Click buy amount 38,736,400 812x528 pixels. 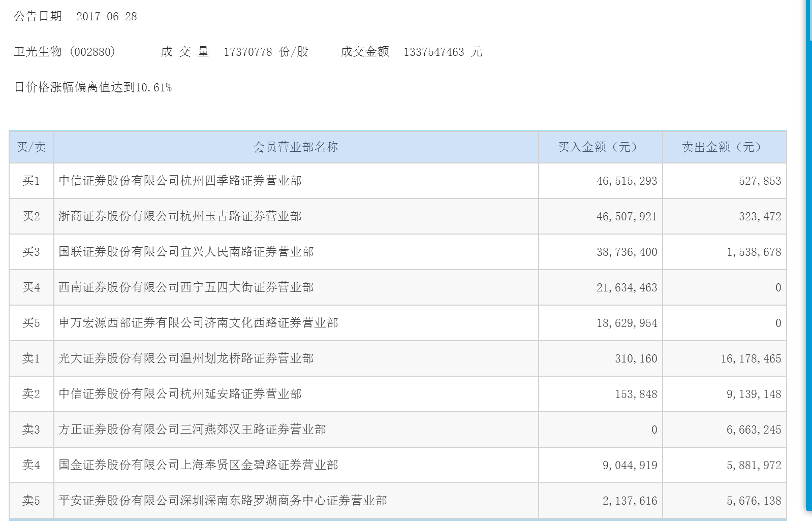[x=627, y=252]
